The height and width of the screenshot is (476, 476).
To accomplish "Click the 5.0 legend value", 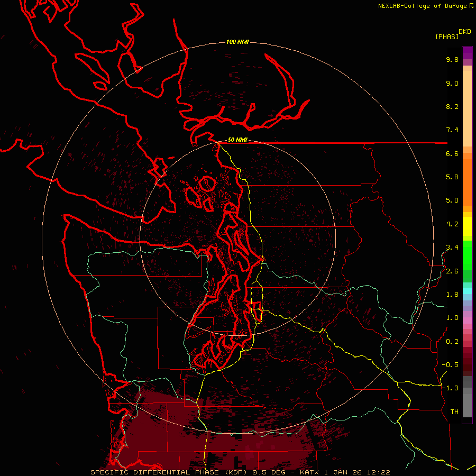I will (452, 200).
